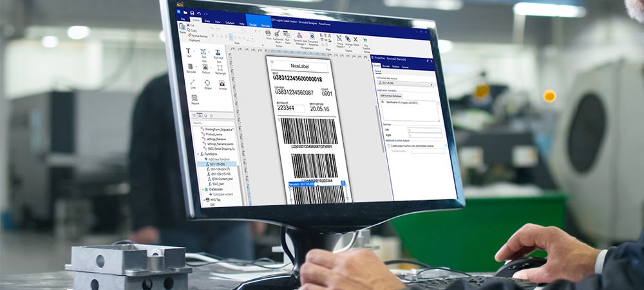Collapse the RFID Tag tree node
This screenshot has height=290, width=644.
[205, 200]
